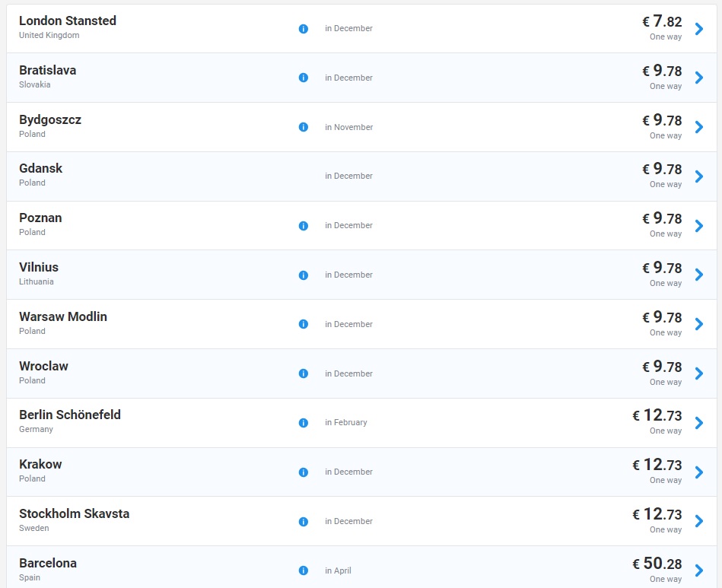Viewport: 722px width, 588px height.
Task: Open Krakow fare using right chevron
Action: click(699, 472)
